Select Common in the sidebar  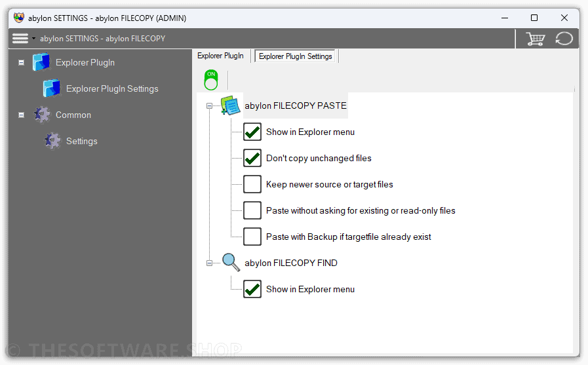(x=73, y=115)
